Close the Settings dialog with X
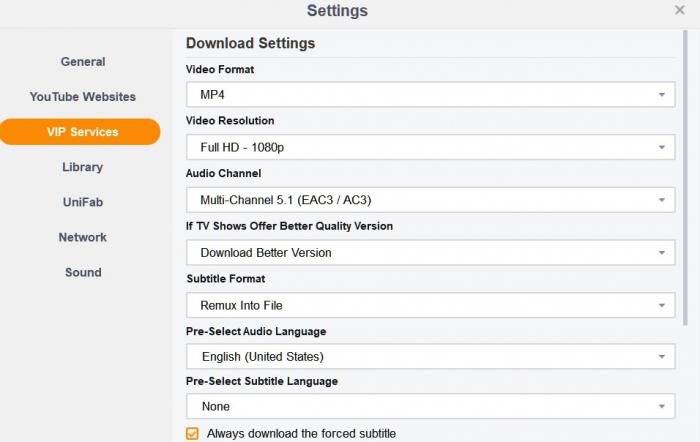 [680, 10]
